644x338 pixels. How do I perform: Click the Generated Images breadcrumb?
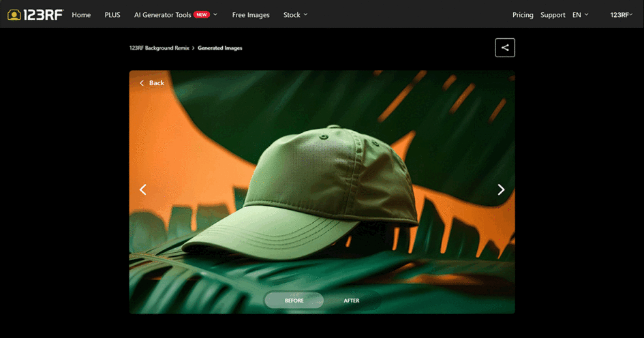(x=220, y=48)
